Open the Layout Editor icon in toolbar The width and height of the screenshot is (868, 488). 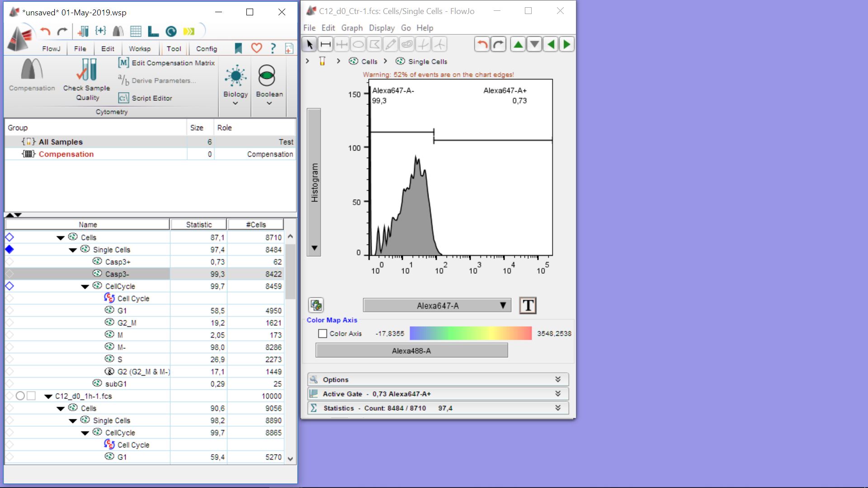(153, 31)
